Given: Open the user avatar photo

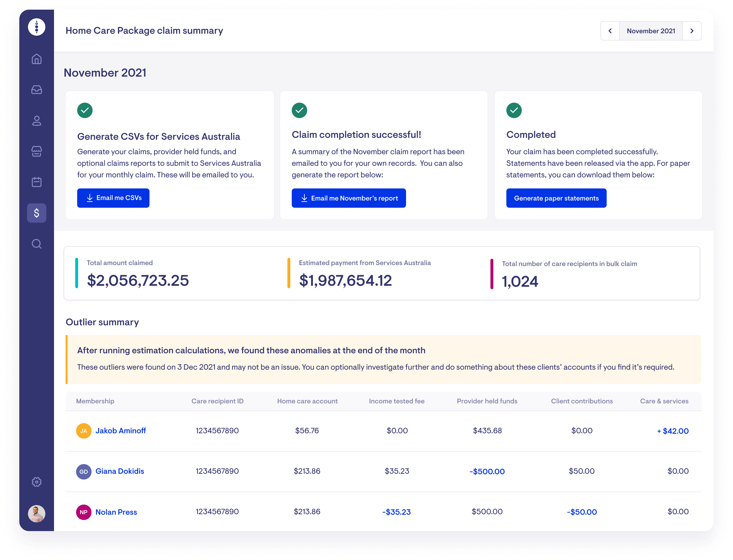Looking at the screenshot, I should coord(37,513).
